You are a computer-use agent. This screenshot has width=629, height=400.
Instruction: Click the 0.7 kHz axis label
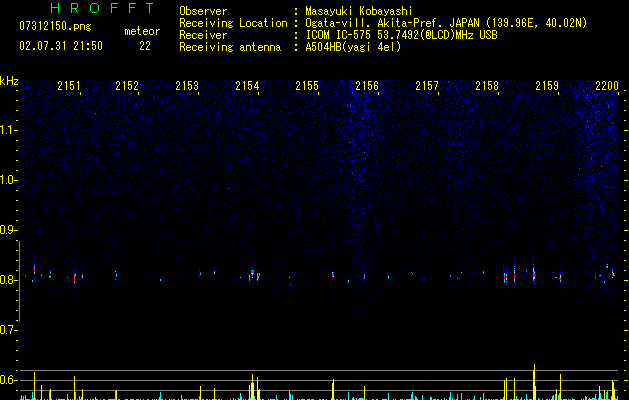pyautogui.click(x=8, y=330)
